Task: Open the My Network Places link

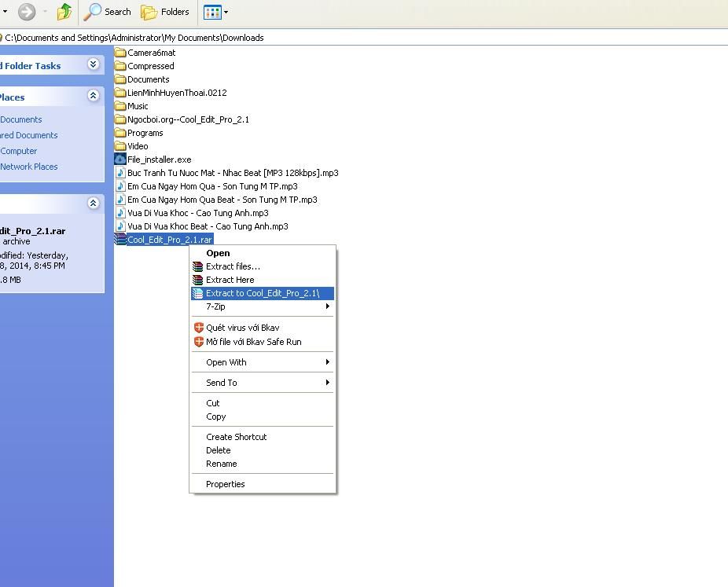Action: point(28,167)
